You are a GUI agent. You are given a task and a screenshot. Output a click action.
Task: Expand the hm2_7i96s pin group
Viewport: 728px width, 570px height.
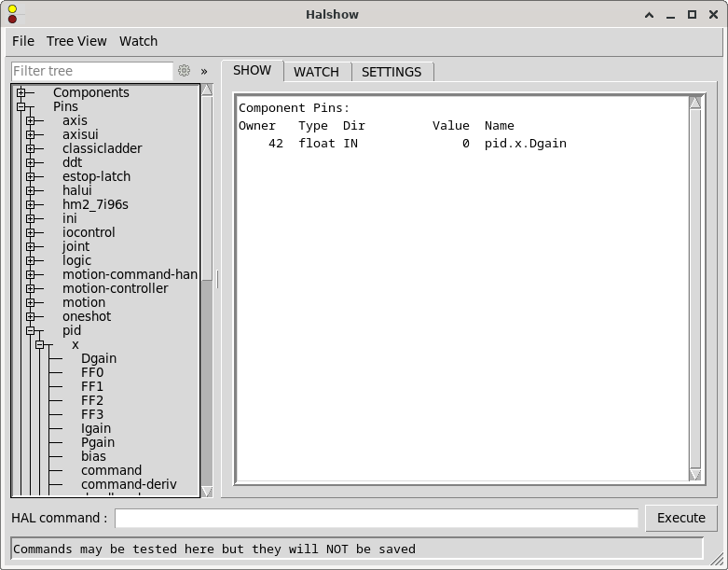30,204
